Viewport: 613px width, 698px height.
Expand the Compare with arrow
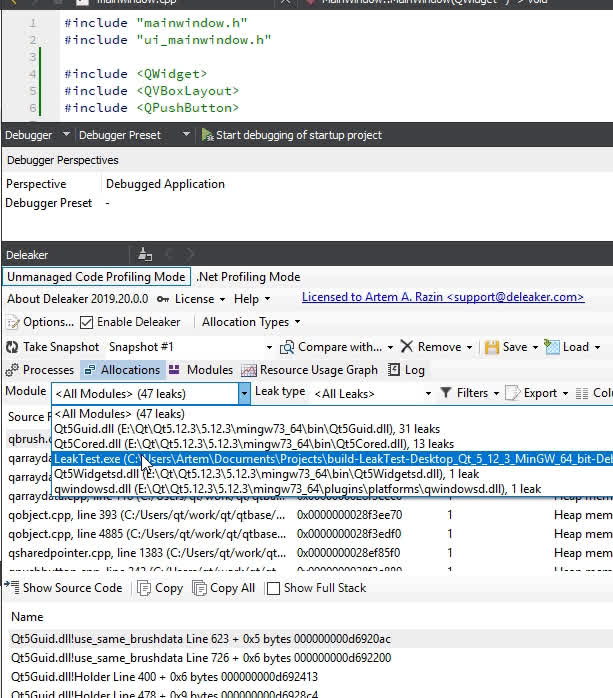pyautogui.click(x=390, y=348)
